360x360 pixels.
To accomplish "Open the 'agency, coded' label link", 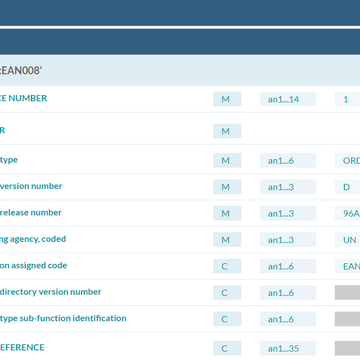I will click(33, 239).
